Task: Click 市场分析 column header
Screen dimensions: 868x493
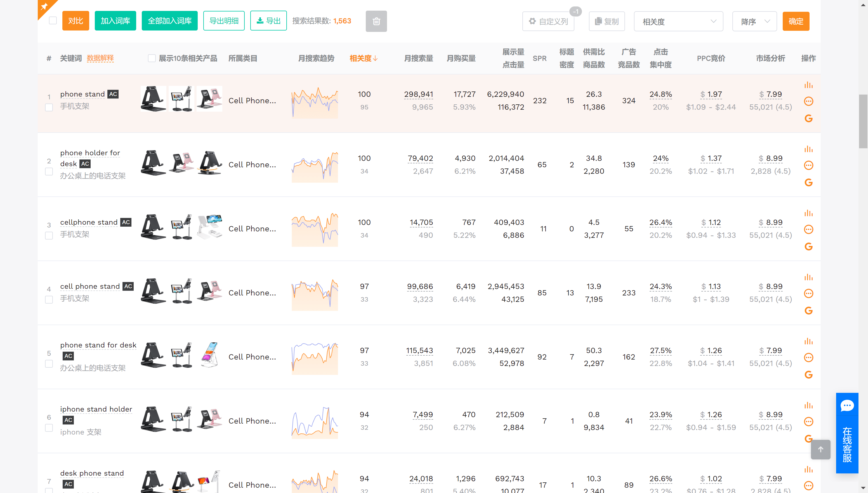Action: 770,58
